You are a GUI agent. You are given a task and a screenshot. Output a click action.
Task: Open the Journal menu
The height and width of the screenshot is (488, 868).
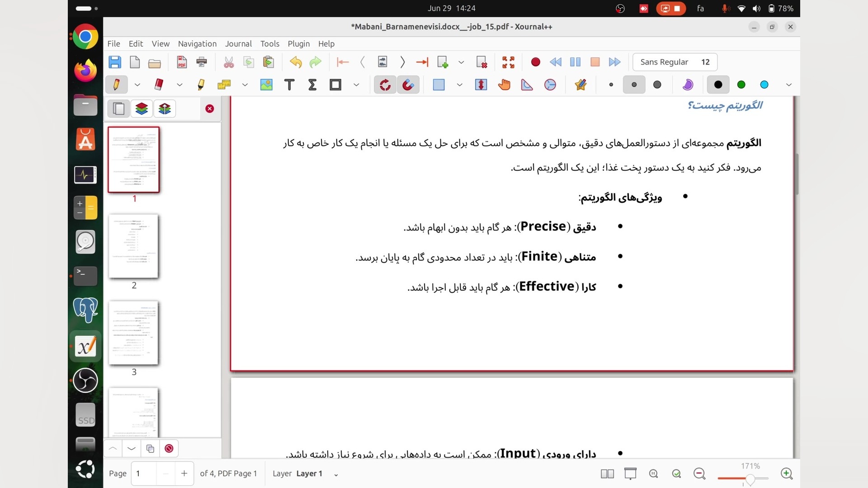click(238, 44)
